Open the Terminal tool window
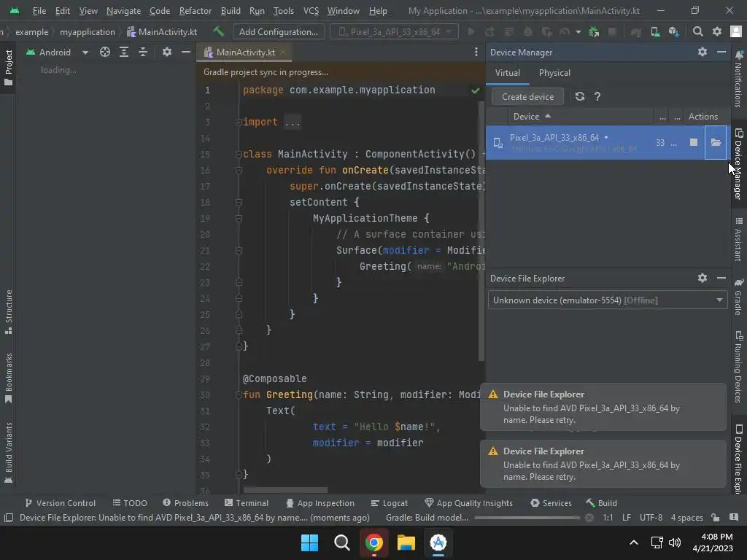The image size is (747, 560). click(x=247, y=503)
